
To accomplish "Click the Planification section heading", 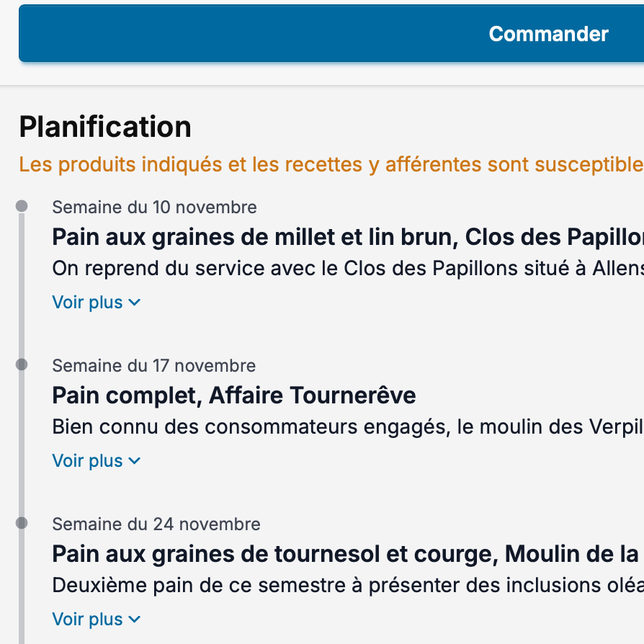I will pyautogui.click(x=105, y=127).
